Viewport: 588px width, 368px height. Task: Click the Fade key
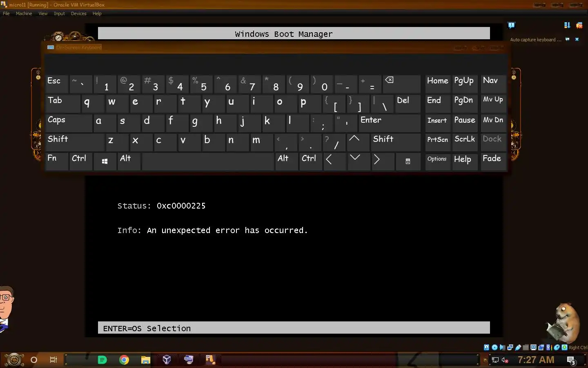coord(493,162)
